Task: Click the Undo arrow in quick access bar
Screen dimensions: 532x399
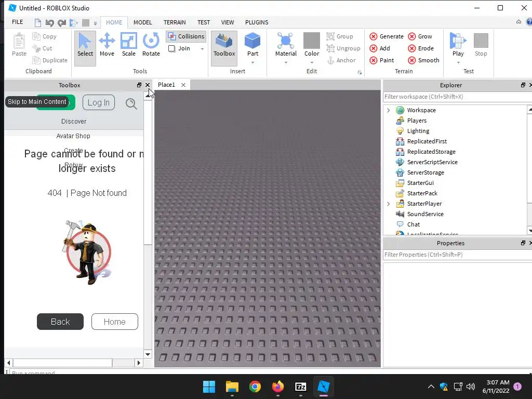Action: pyautogui.click(x=49, y=23)
